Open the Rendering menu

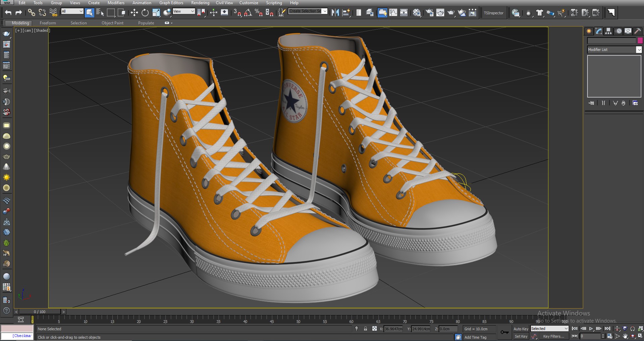point(200,3)
